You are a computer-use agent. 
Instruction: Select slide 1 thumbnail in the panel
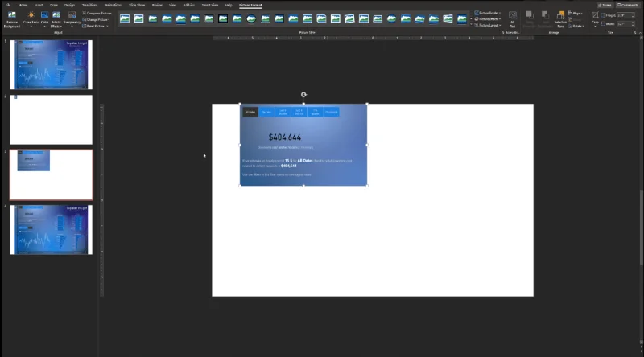tap(52, 64)
